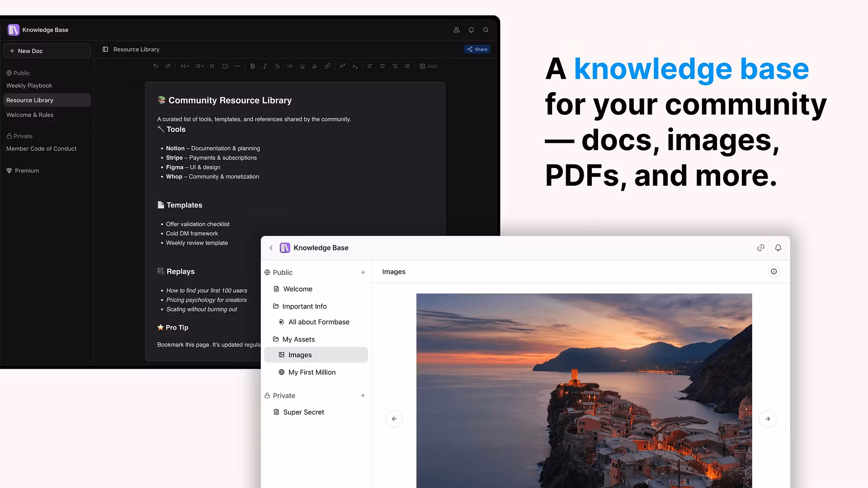Toggle italic text formatting

coord(265,66)
